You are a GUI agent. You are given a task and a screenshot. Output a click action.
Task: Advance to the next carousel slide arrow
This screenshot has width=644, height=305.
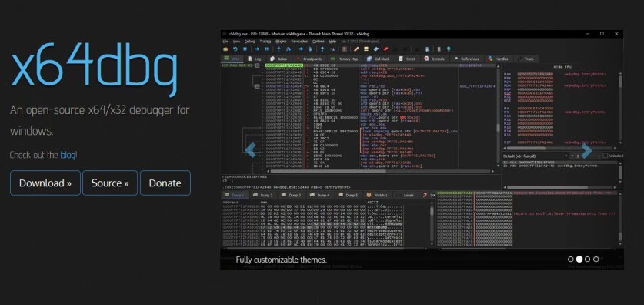tap(586, 150)
